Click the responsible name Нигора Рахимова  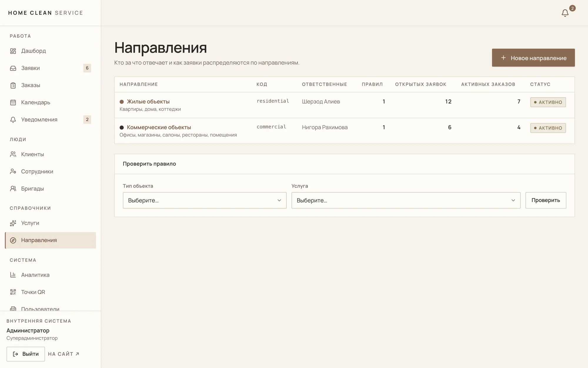click(x=325, y=127)
